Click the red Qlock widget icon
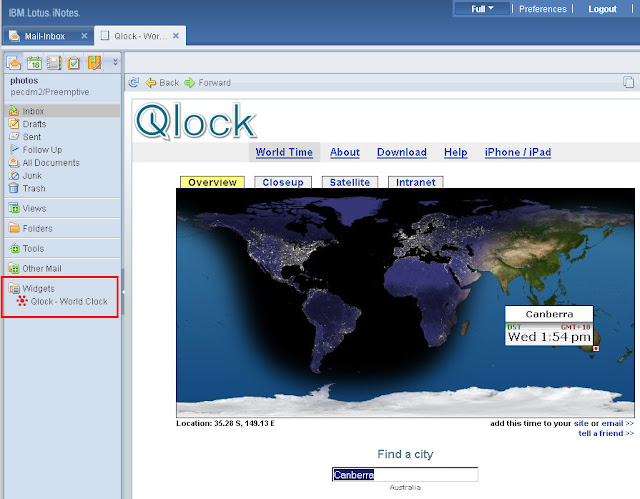Screen dimensions: 640x499 (x=22, y=301)
